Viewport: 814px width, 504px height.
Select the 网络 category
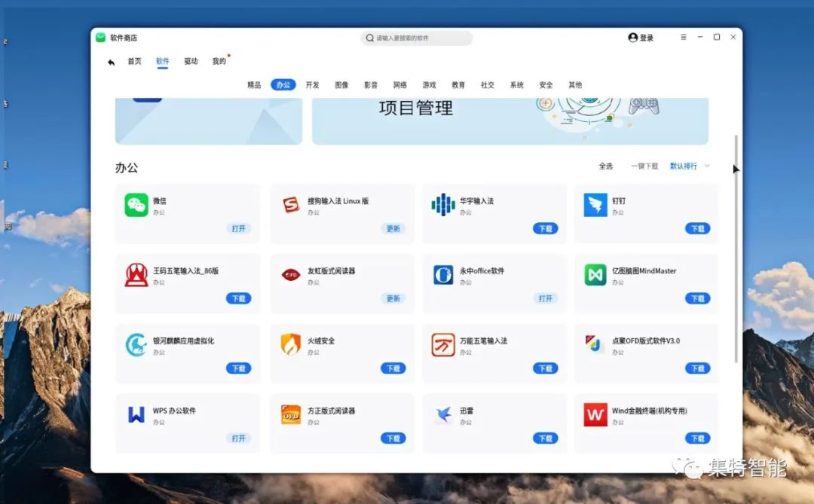click(x=399, y=84)
